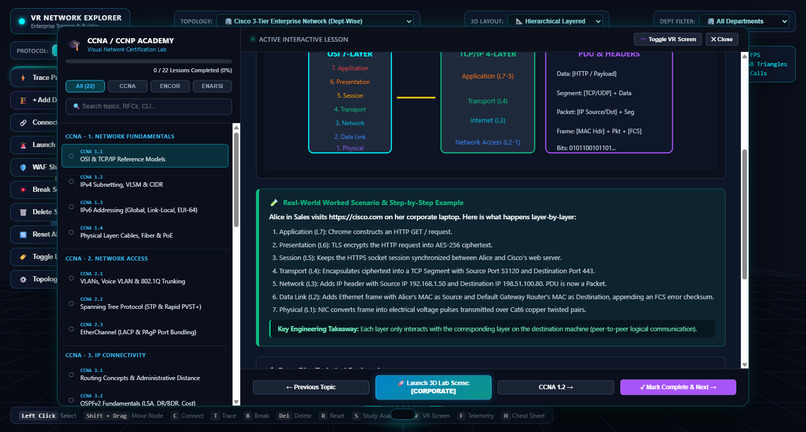806x432 pixels.
Task: Click the B Break shortcut hint
Action: 257,416
